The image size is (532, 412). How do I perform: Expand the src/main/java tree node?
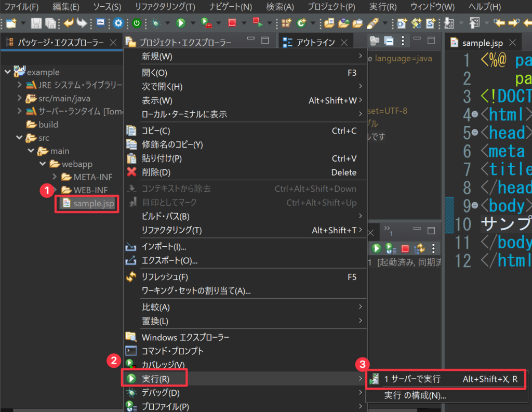pyautogui.click(x=19, y=98)
